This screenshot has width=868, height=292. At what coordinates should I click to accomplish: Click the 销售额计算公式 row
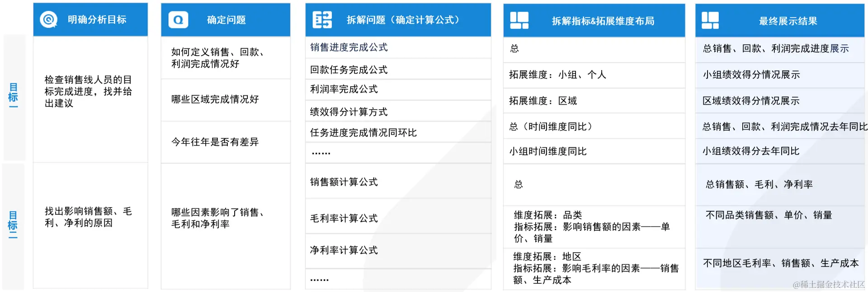pos(398,181)
